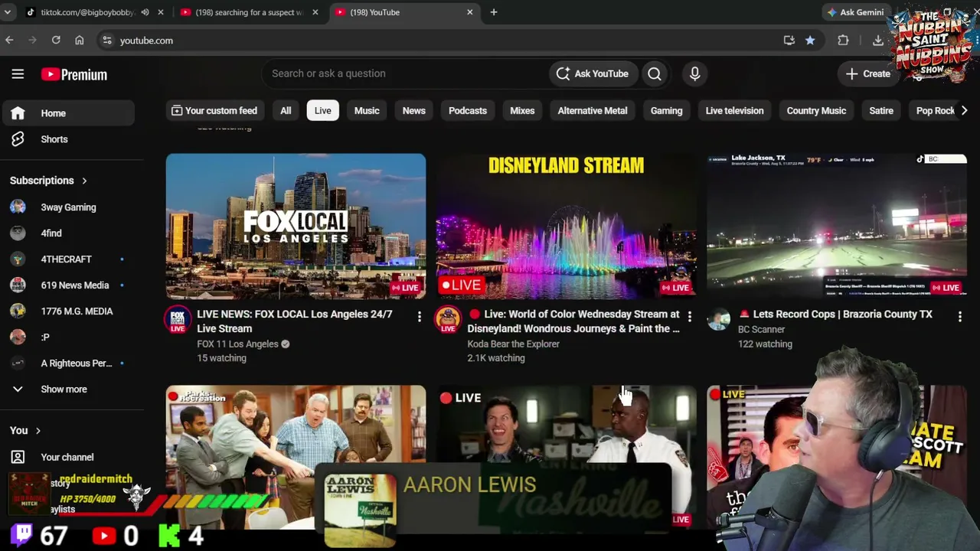The width and height of the screenshot is (980, 551).
Task: Select the Podcasts filter chip
Action: [x=468, y=111]
